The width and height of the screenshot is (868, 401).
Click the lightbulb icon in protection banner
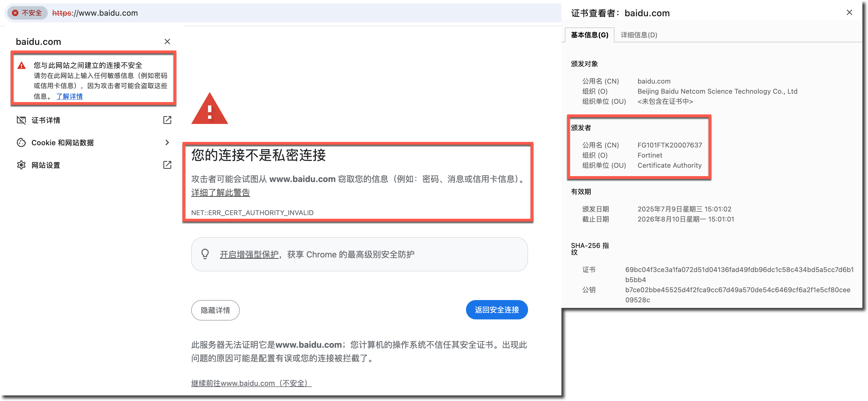coord(205,254)
